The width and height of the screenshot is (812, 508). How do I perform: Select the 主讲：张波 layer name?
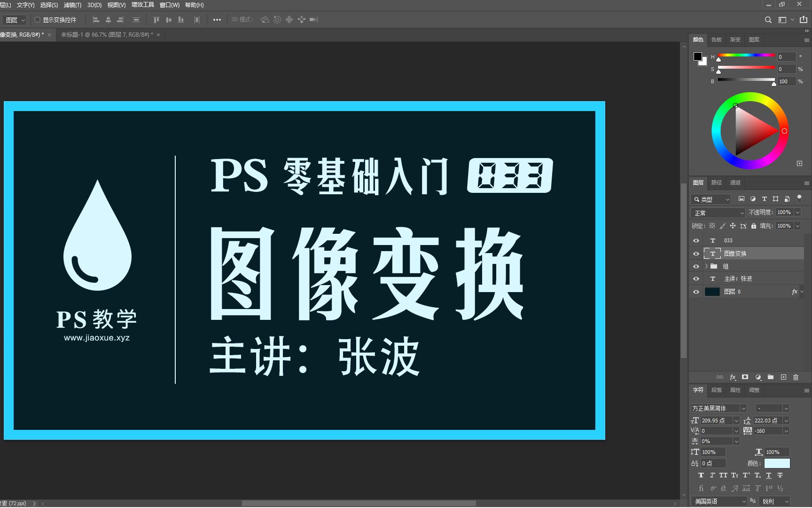click(738, 279)
